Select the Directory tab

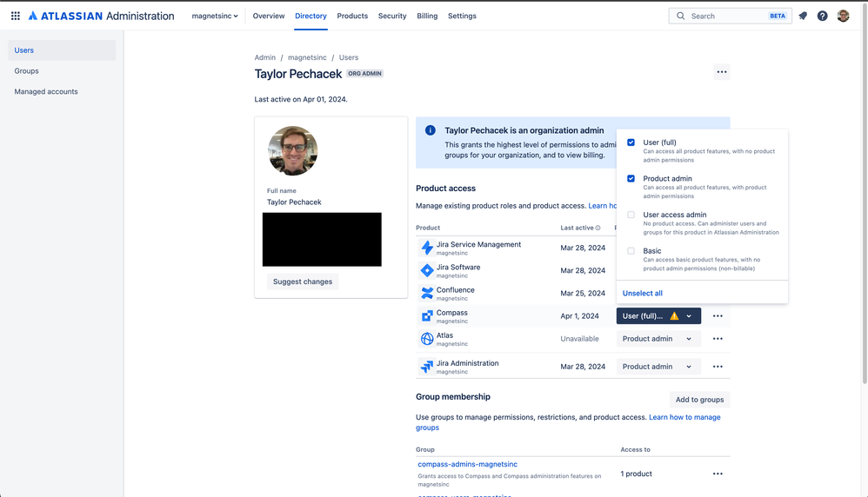point(310,16)
